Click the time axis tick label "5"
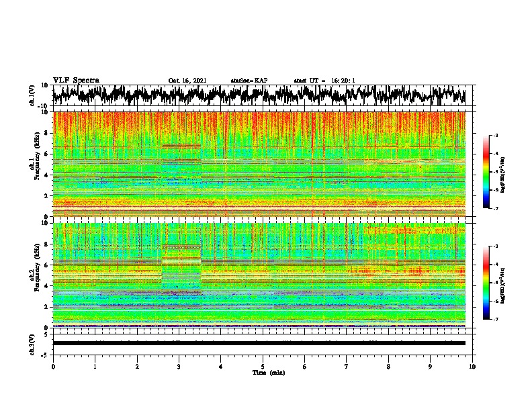Viewport: 532px width, 411px height. 263,367
